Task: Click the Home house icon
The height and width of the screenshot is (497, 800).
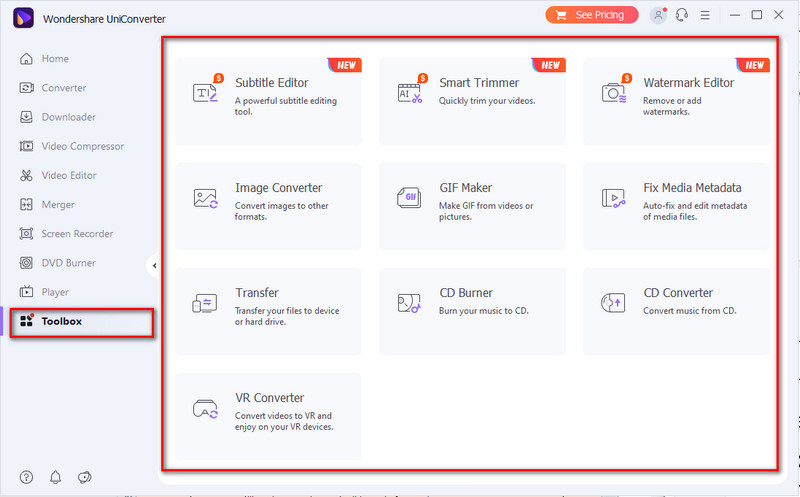Action: (x=26, y=59)
